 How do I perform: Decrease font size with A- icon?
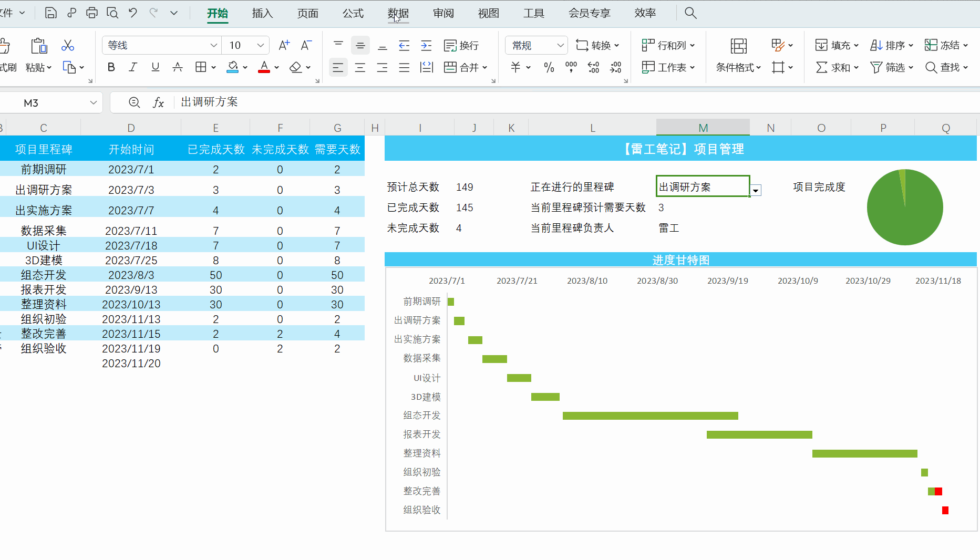[306, 46]
